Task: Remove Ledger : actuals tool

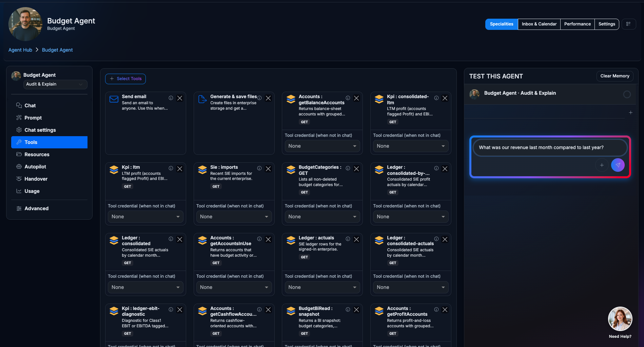Action: pos(356,239)
